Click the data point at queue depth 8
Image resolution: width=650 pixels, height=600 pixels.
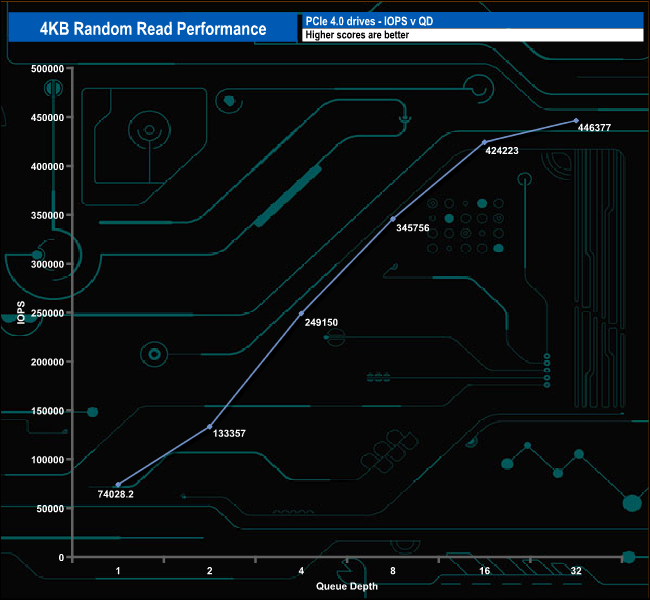[393, 219]
